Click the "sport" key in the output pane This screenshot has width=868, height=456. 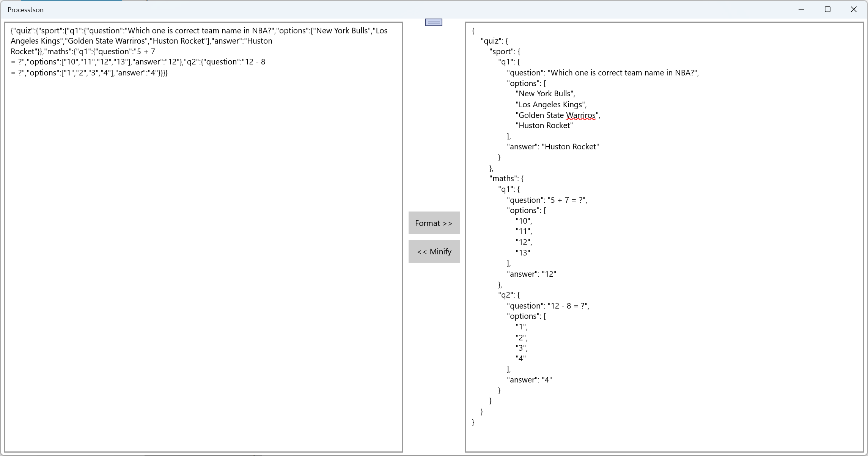[501, 51]
